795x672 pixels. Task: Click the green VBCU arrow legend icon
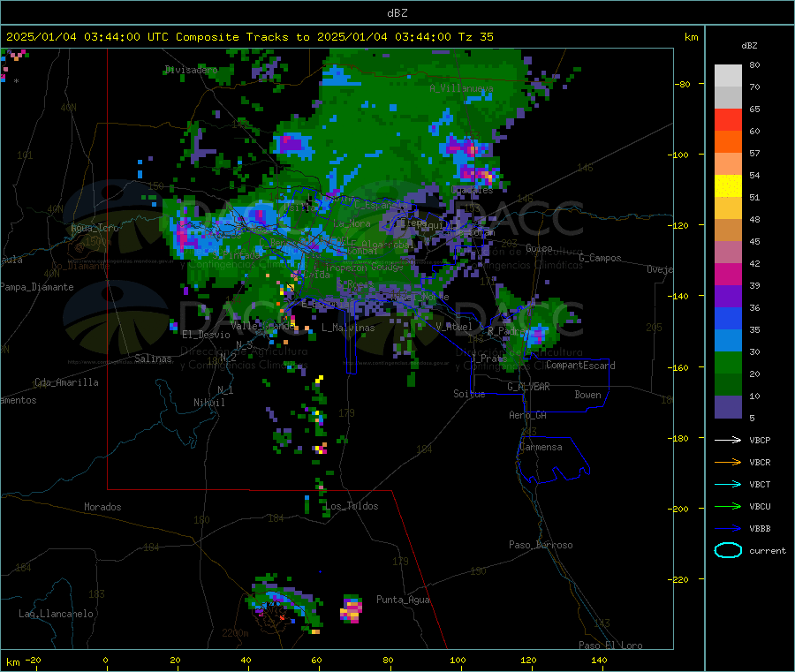728,506
